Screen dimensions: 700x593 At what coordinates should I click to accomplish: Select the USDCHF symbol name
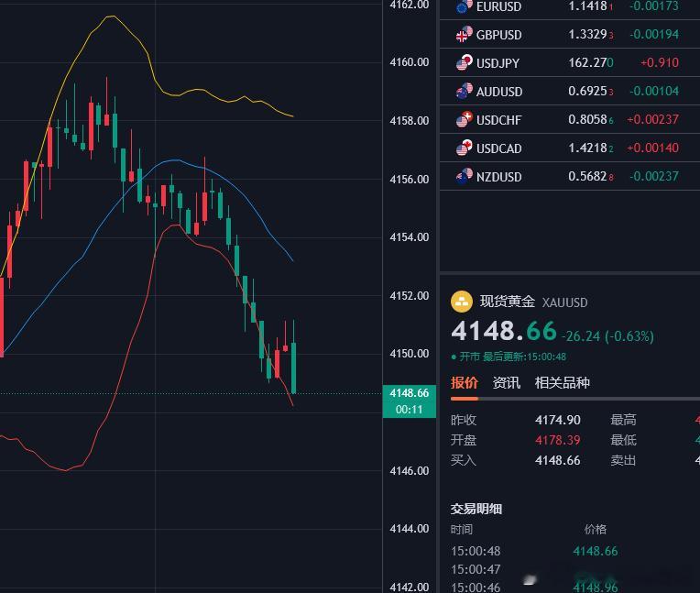point(498,120)
